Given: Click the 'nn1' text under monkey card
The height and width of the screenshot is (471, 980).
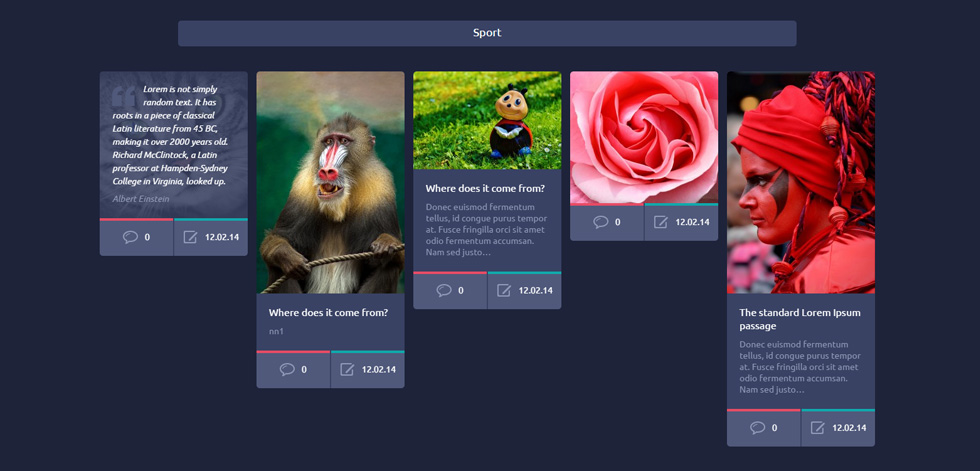Looking at the screenshot, I should tap(276, 332).
